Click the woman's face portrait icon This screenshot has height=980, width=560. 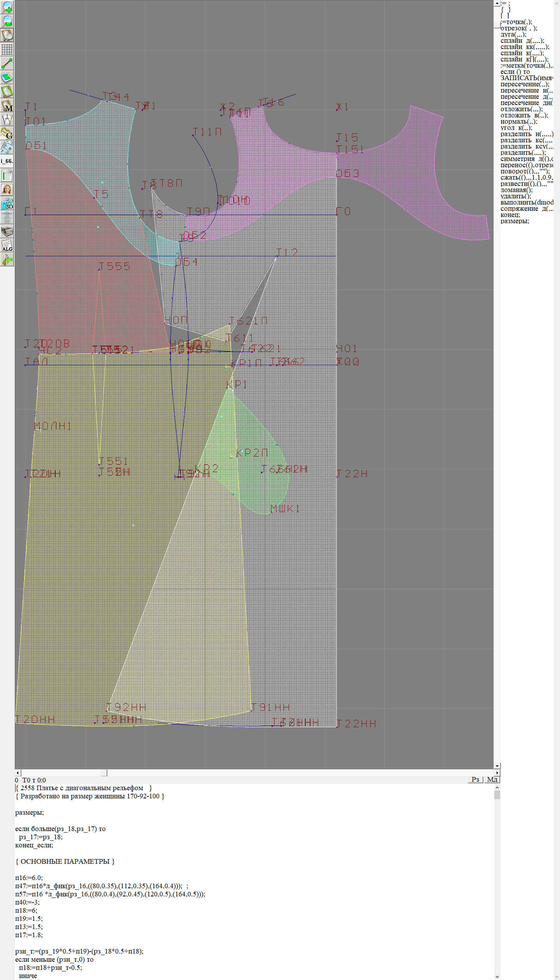[7, 189]
